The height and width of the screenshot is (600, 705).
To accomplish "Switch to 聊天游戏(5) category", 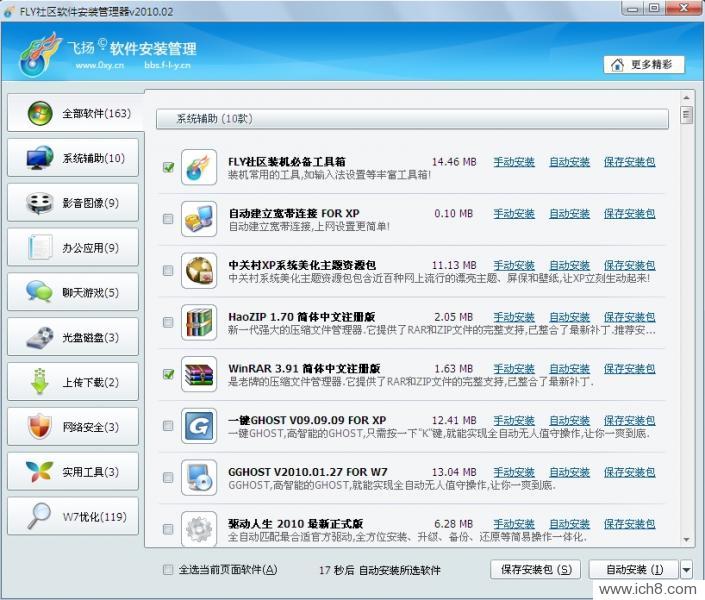I will click(x=73, y=292).
